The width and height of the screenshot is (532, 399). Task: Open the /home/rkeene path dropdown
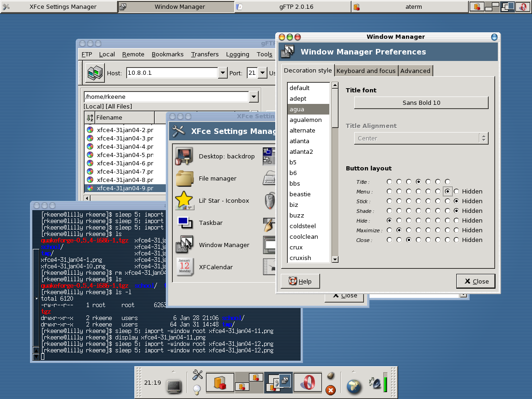click(x=254, y=97)
